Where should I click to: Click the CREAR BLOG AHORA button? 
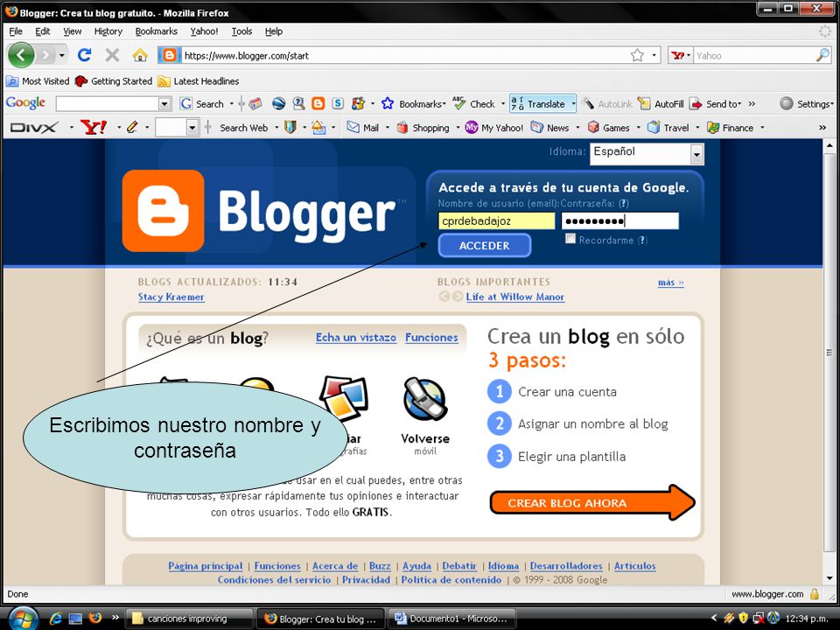tap(591, 502)
